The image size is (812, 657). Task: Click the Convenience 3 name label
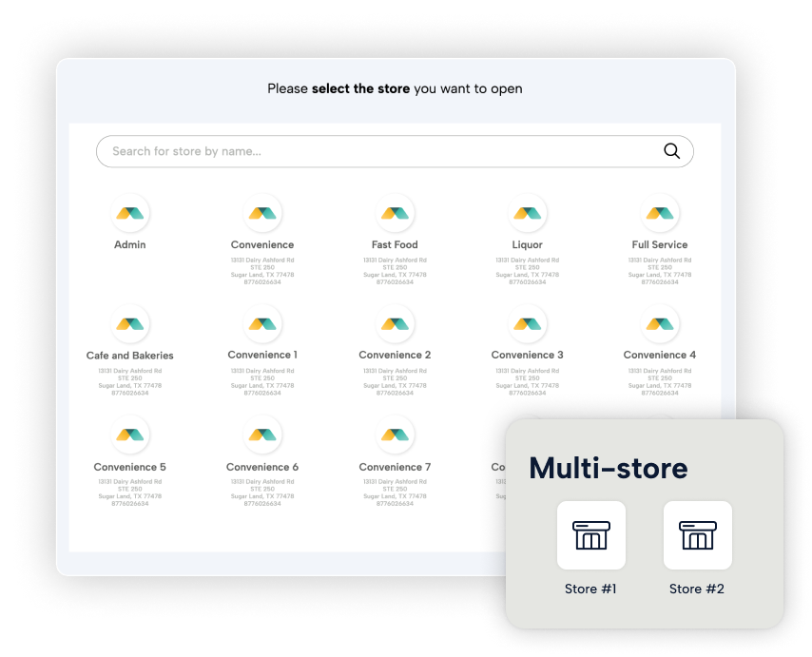(x=527, y=355)
